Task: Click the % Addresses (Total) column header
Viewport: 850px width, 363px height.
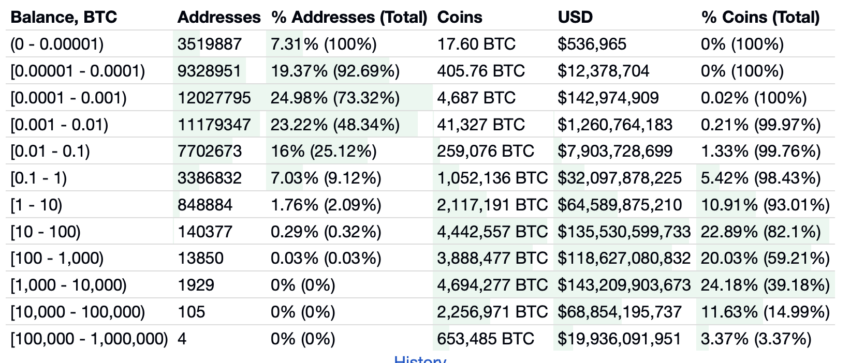Action: point(350,17)
